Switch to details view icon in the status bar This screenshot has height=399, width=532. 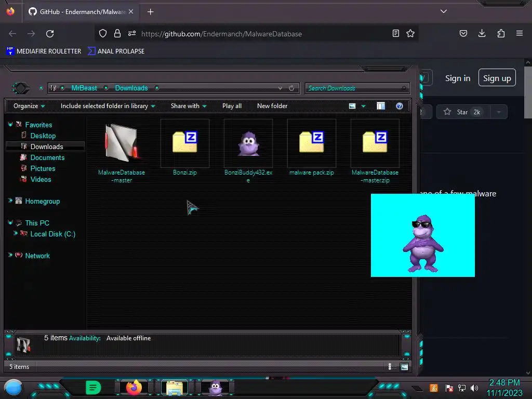click(x=390, y=367)
